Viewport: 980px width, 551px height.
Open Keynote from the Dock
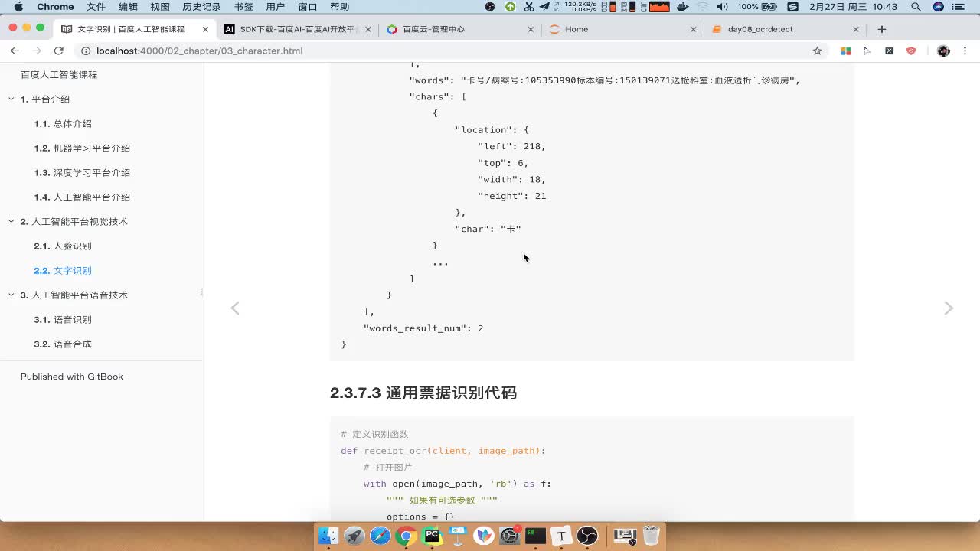(x=458, y=536)
